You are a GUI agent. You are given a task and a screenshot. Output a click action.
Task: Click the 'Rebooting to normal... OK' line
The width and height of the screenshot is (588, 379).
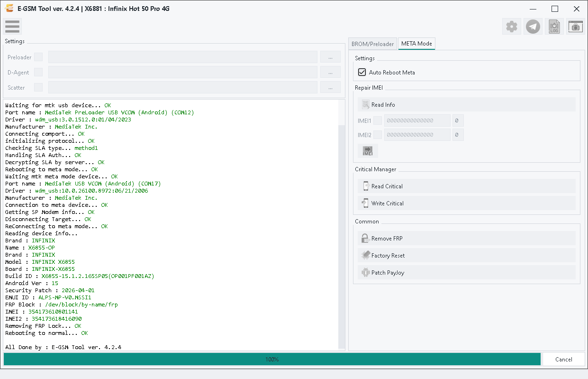pyautogui.click(x=46, y=333)
